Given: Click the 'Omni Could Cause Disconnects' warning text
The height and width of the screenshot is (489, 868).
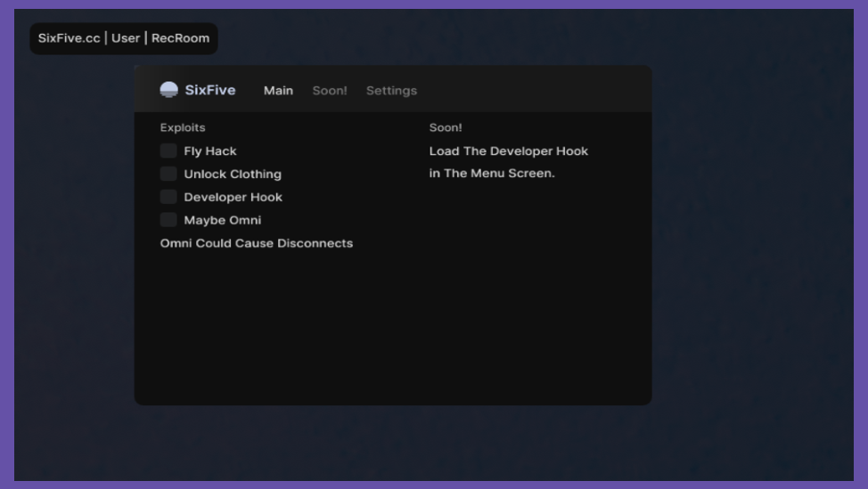Looking at the screenshot, I should point(257,243).
